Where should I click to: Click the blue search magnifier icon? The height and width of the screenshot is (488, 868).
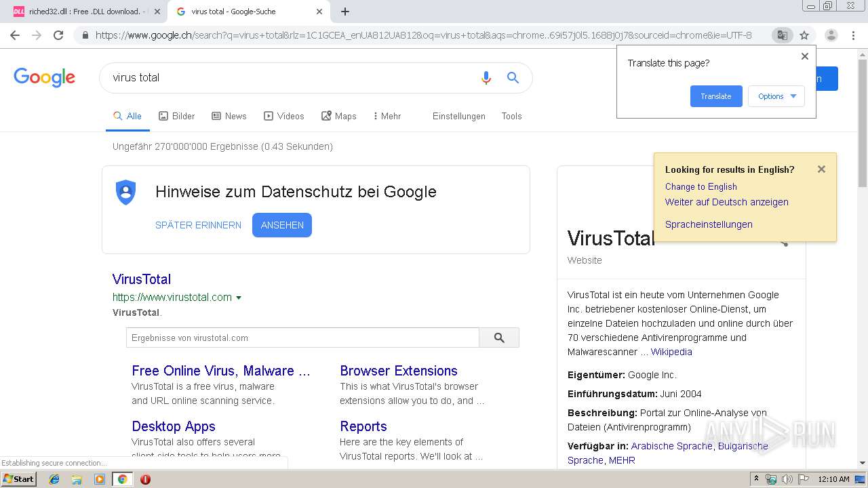click(513, 78)
